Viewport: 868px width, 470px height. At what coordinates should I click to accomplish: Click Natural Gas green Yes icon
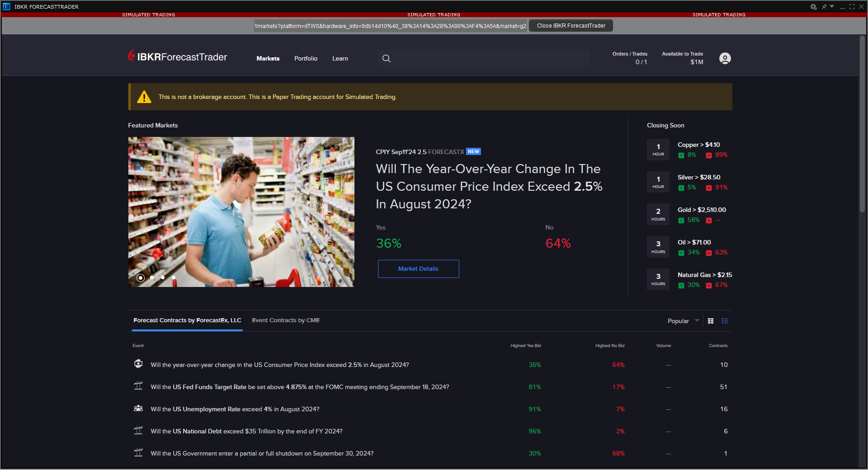point(681,286)
